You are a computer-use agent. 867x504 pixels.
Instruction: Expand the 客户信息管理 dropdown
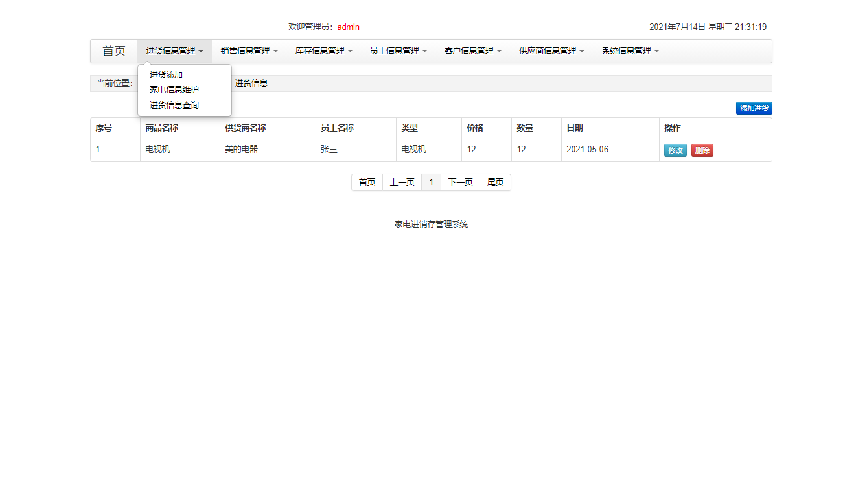point(472,51)
